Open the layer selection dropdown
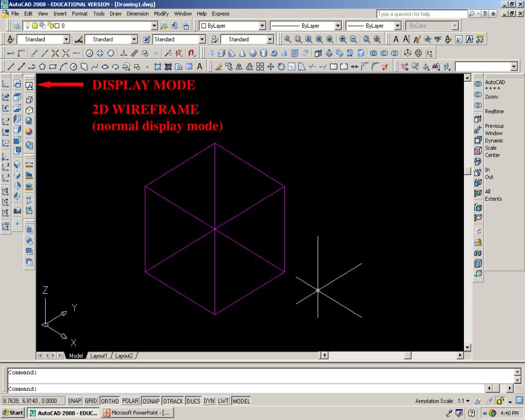This screenshot has width=525, height=420. tap(155, 26)
